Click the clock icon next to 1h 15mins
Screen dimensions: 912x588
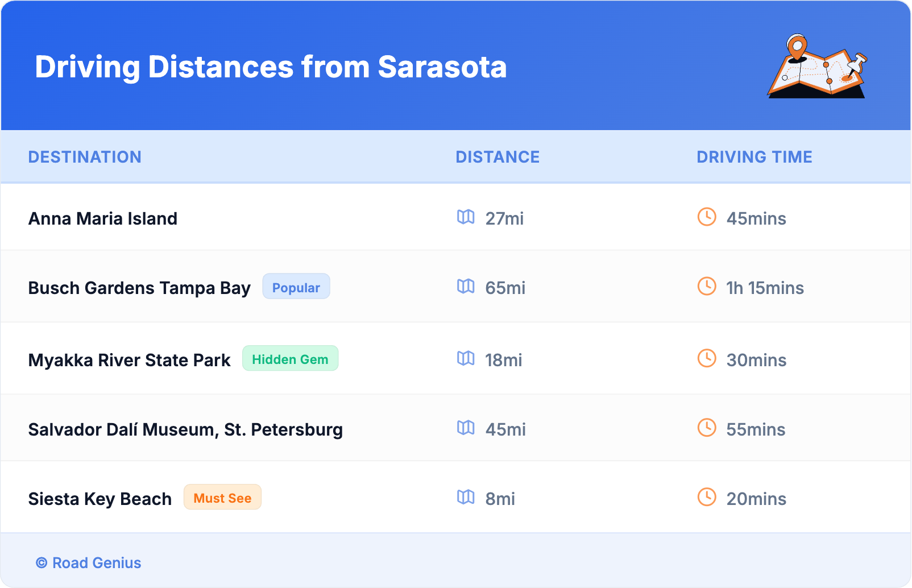[707, 287]
